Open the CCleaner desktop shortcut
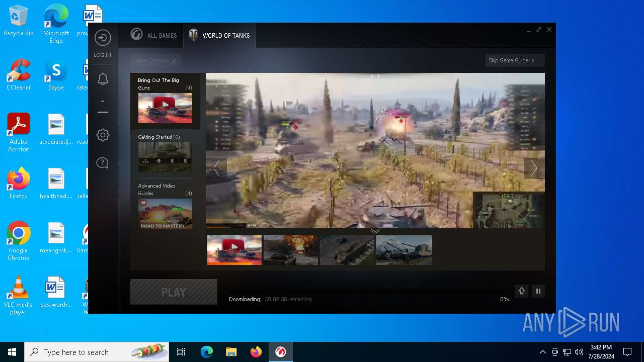 [x=19, y=75]
